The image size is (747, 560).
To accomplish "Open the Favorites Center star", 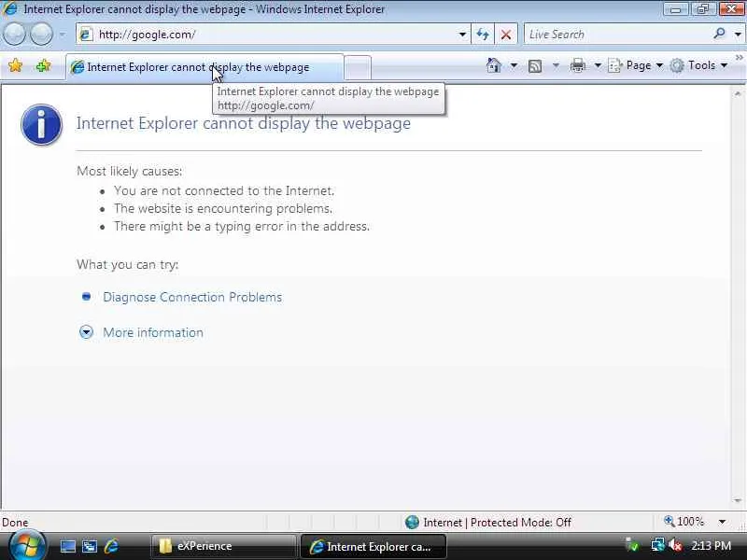I will [15, 65].
